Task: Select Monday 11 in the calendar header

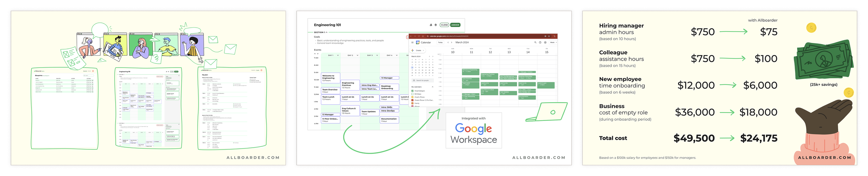Action: [471, 52]
